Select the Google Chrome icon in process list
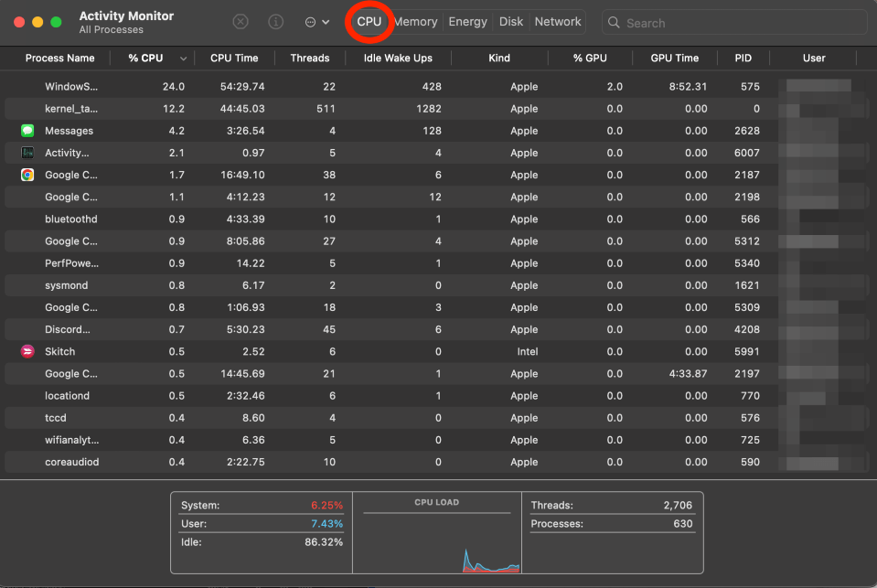This screenshot has height=588, width=877. click(x=27, y=175)
